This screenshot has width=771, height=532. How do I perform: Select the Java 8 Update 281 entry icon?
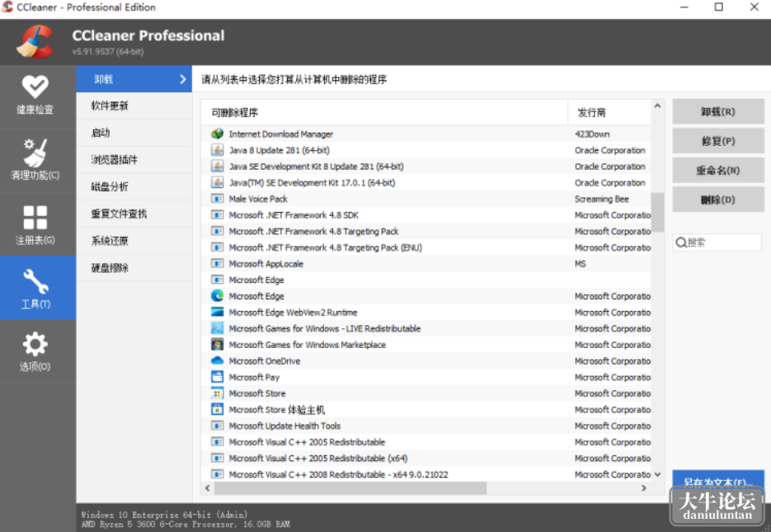217,150
